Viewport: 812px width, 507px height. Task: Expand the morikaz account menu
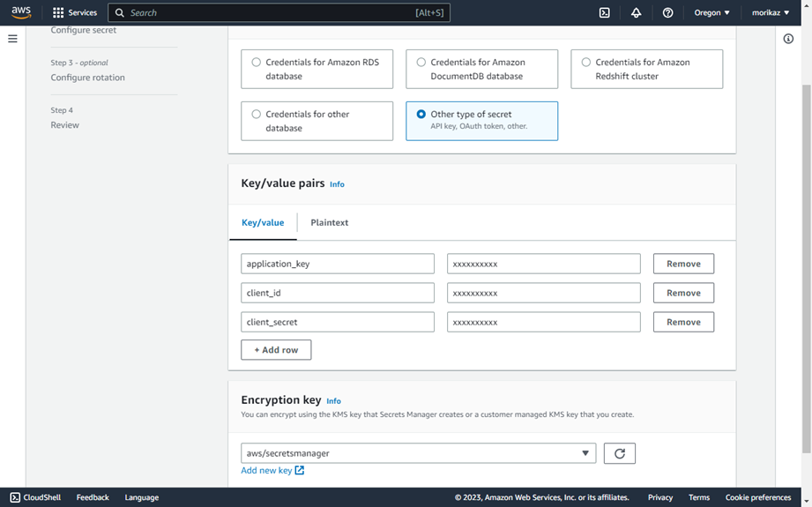(771, 12)
